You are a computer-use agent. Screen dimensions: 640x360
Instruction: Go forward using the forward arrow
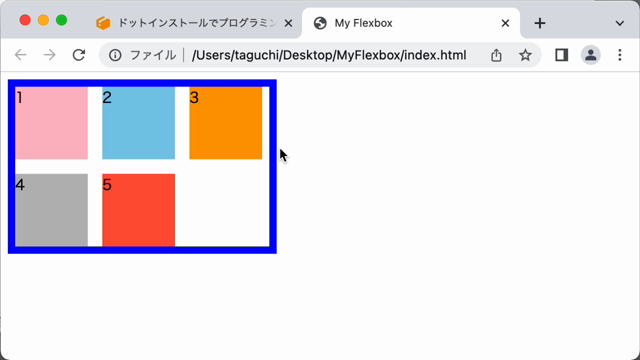click(x=49, y=55)
